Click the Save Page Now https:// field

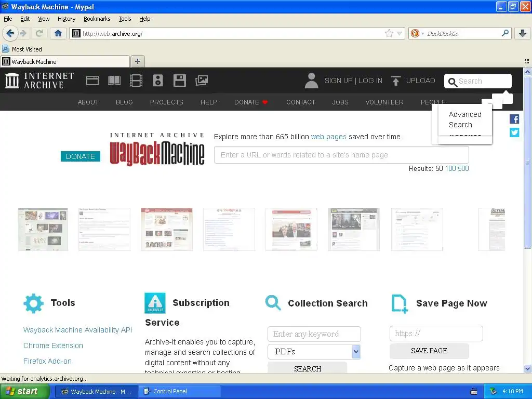pyautogui.click(x=436, y=334)
